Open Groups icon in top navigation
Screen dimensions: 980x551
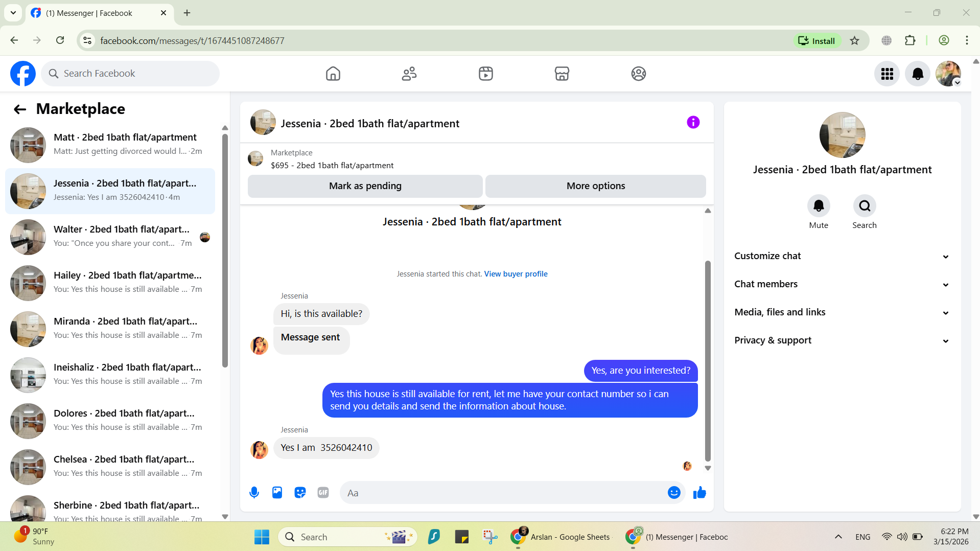(639, 74)
